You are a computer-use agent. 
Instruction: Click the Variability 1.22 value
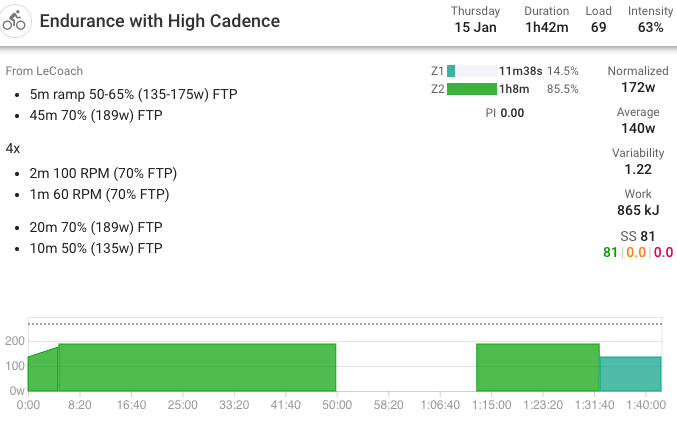coord(637,170)
